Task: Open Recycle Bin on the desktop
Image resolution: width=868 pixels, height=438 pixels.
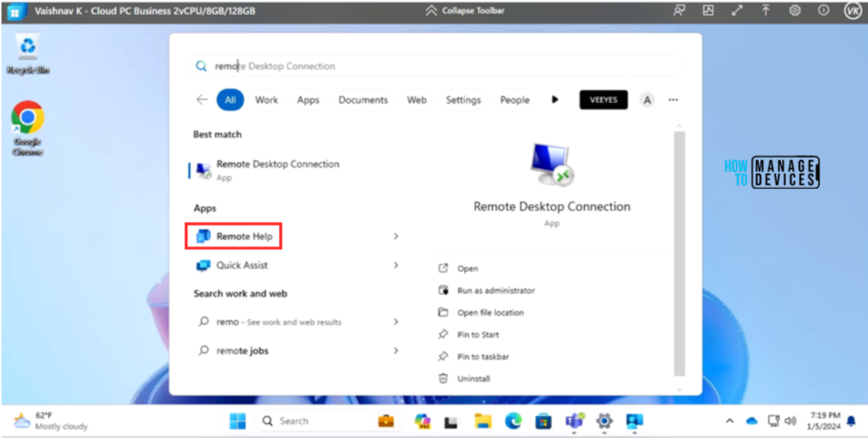Action: pos(28,53)
